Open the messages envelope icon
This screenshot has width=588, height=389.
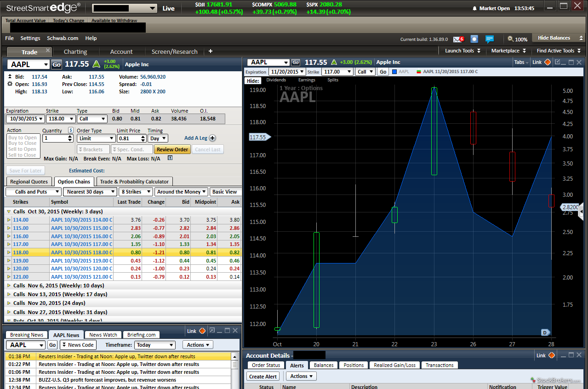457,39
